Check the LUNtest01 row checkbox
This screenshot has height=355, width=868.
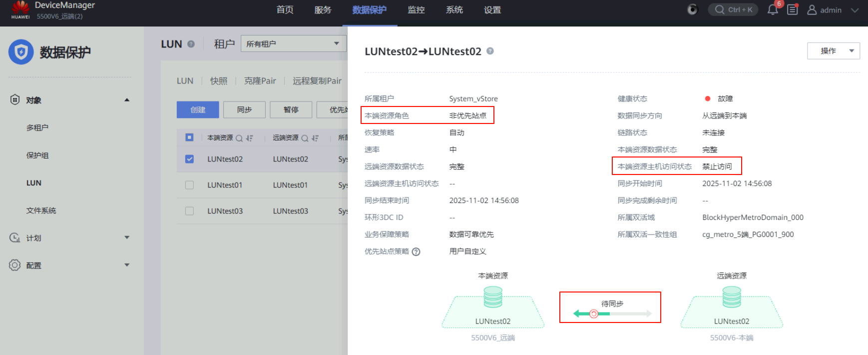[x=189, y=185]
